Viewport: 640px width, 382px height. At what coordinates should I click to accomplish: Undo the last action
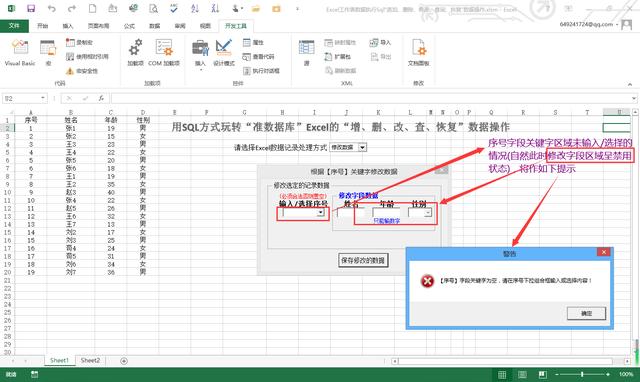51,8
